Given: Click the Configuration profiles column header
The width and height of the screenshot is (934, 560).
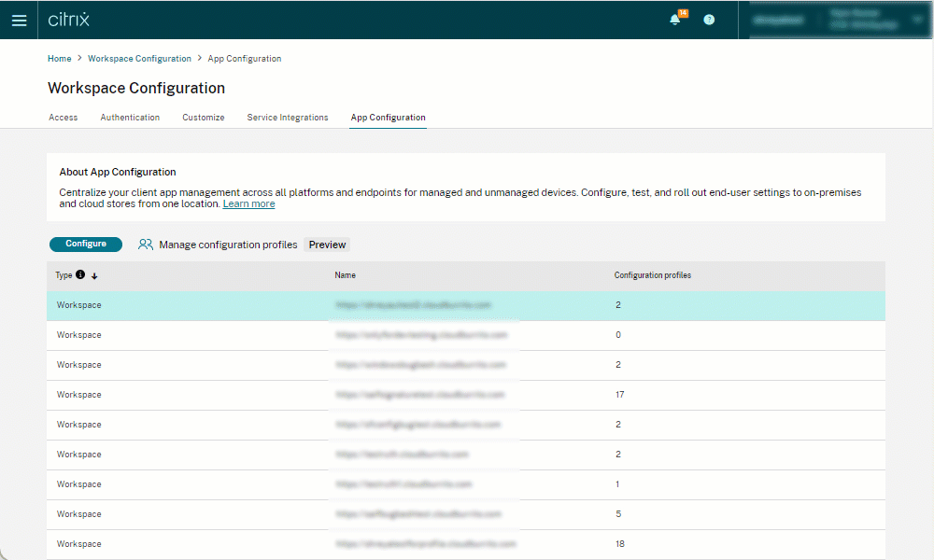Looking at the screenshot, I should pyautogui.click(x=652, y=275).
